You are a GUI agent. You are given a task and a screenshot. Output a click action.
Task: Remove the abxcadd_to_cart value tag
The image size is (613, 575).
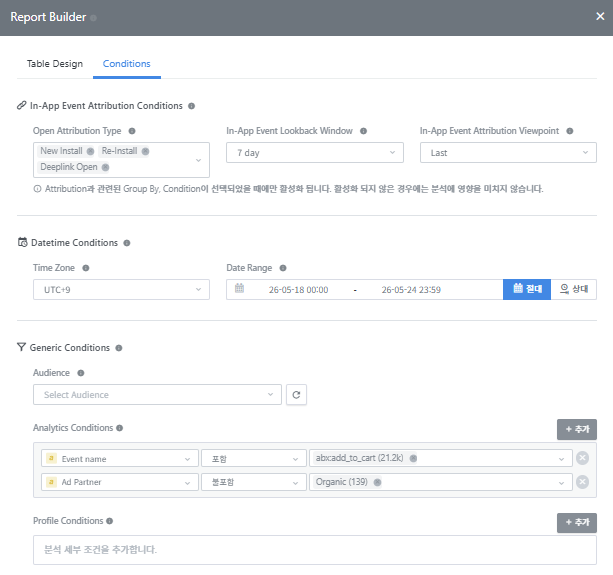413,458
